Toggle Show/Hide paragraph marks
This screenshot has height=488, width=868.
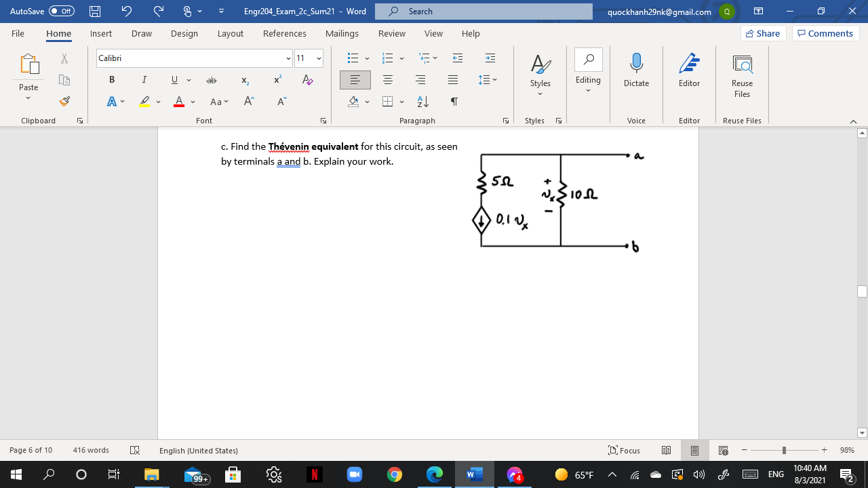(x=454, y=102)
